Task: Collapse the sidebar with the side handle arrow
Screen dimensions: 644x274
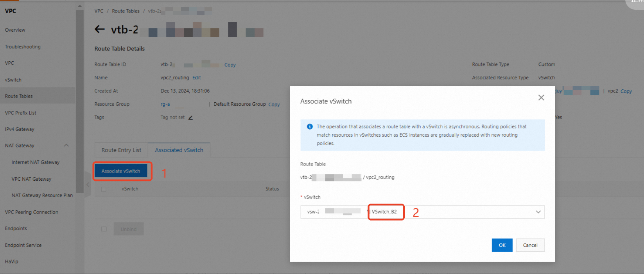Action: point(88,185)
